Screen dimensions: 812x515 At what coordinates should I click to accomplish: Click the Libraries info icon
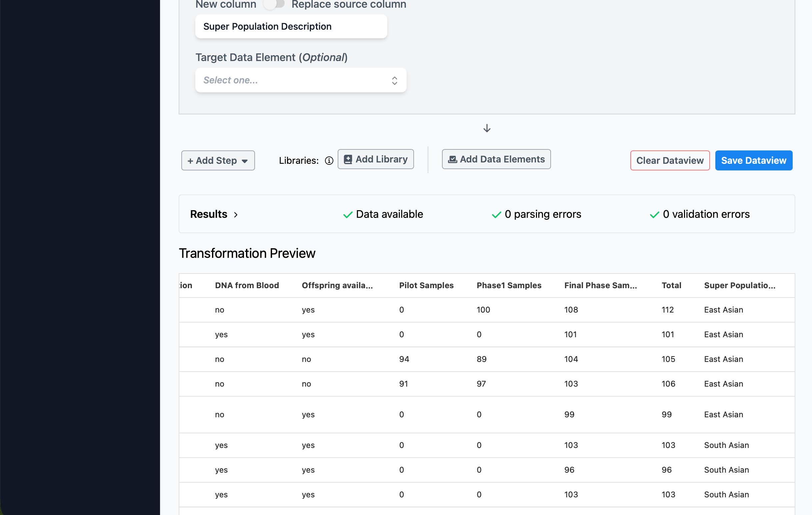click(329, 161)
